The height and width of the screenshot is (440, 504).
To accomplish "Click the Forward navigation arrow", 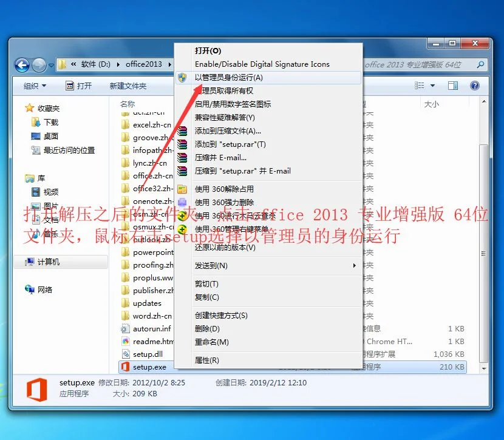I will click(39, 65).
